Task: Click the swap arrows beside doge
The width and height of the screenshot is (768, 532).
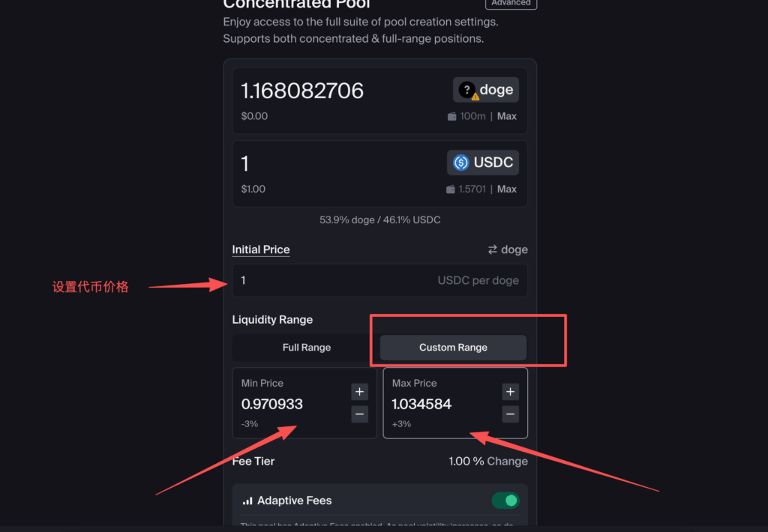Action: tap(493, 250)
